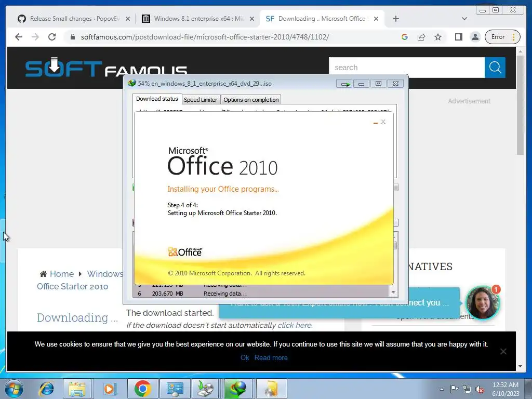Image resolution: width=532 pixels, height=399 pixels.
Task: Open the installer disc taskbar icon
Action: pos(206,389)
